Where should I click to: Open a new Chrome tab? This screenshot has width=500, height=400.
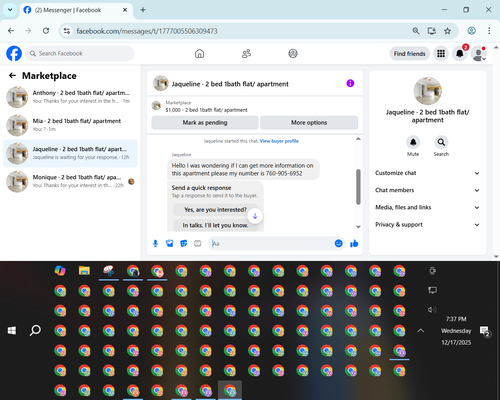point(143,10)
